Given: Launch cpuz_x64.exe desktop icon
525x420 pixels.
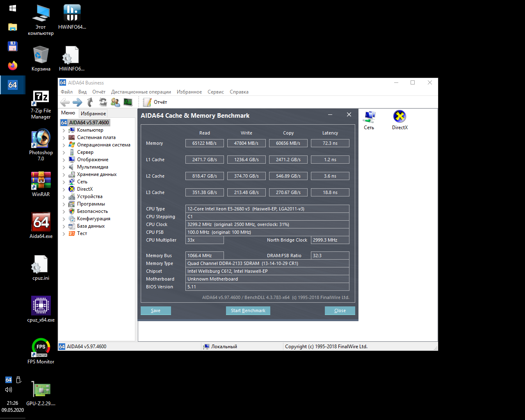Looking at the screenshot, I should tap(41, 309).
